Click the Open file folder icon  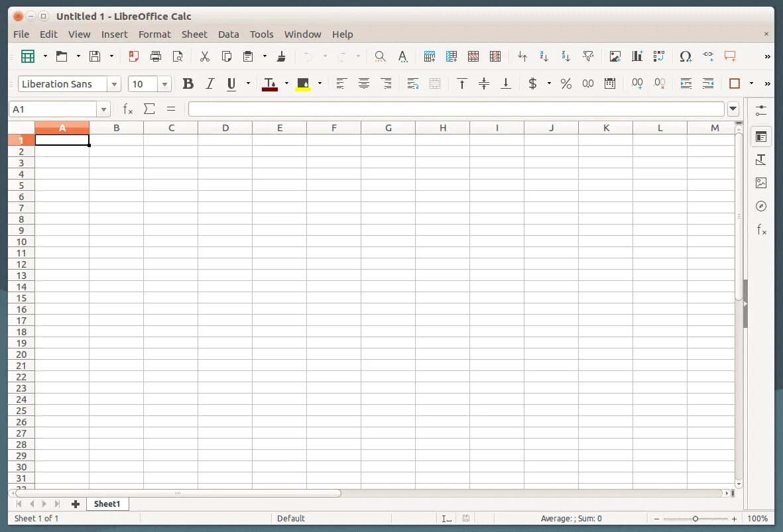click(x=62, y=56)
